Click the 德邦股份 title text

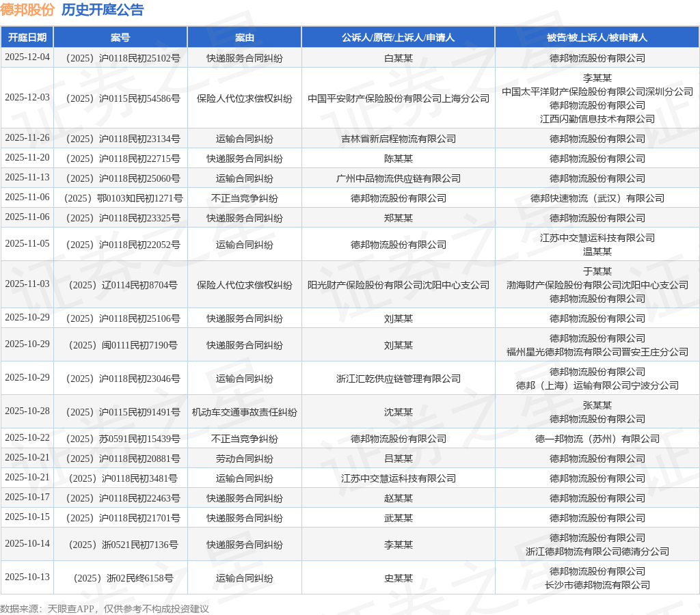(x=27, y=10)
